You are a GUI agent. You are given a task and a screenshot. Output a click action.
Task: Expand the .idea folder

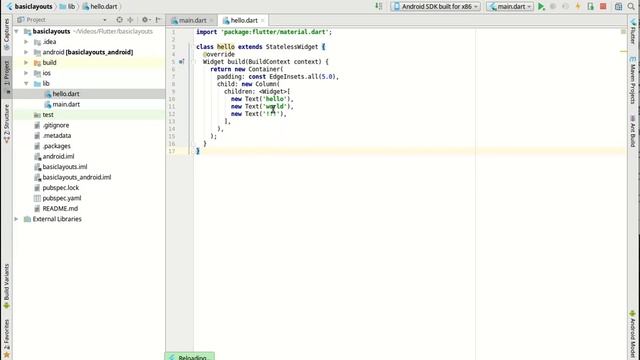tap(26, 42)
